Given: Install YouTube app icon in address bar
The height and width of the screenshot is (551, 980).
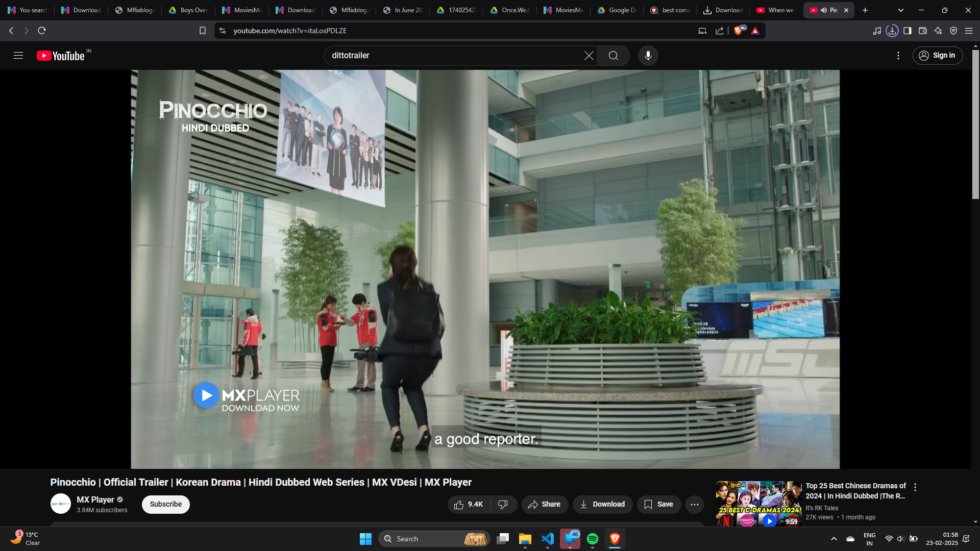Looking at the screenshot, I should pos(703,31).
